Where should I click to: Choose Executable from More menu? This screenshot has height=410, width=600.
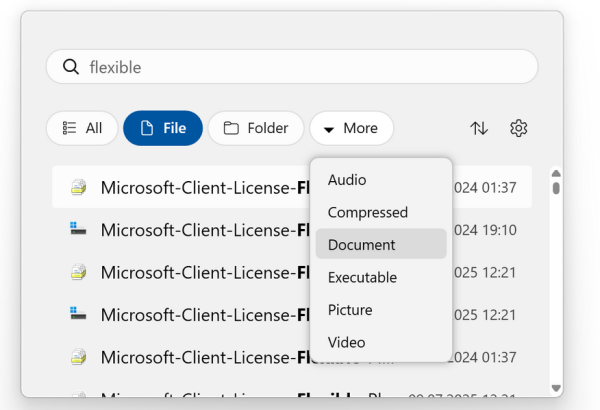coord(381,277)
